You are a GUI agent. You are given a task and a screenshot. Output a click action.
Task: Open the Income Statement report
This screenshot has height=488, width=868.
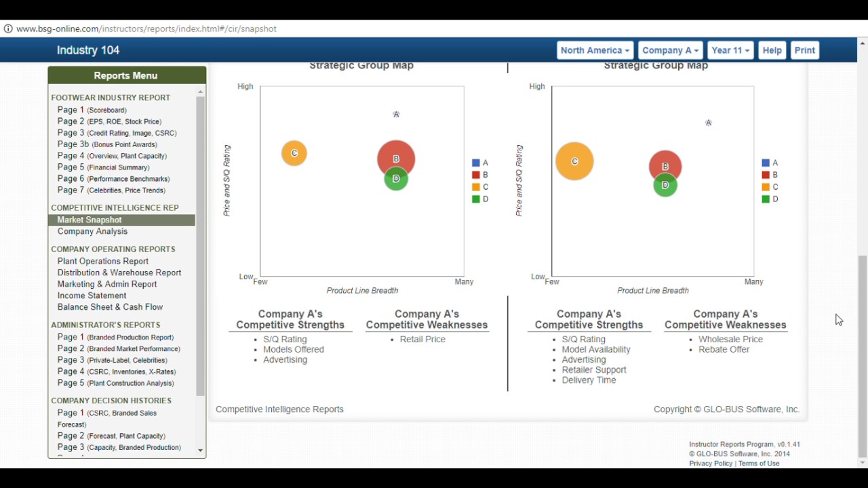pyautogui.click(x=92, y=296)
